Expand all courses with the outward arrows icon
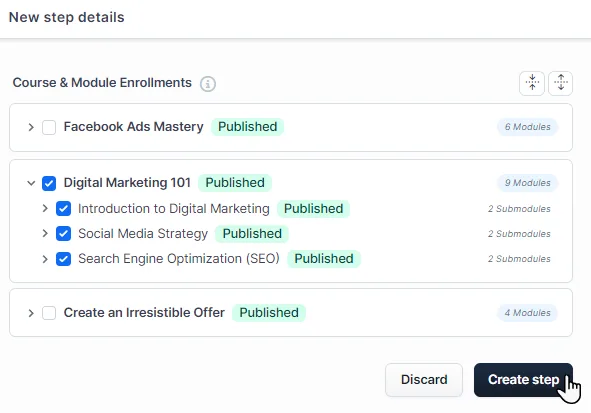Viewport: 591px width, 413px height. (x=560, y=83)
